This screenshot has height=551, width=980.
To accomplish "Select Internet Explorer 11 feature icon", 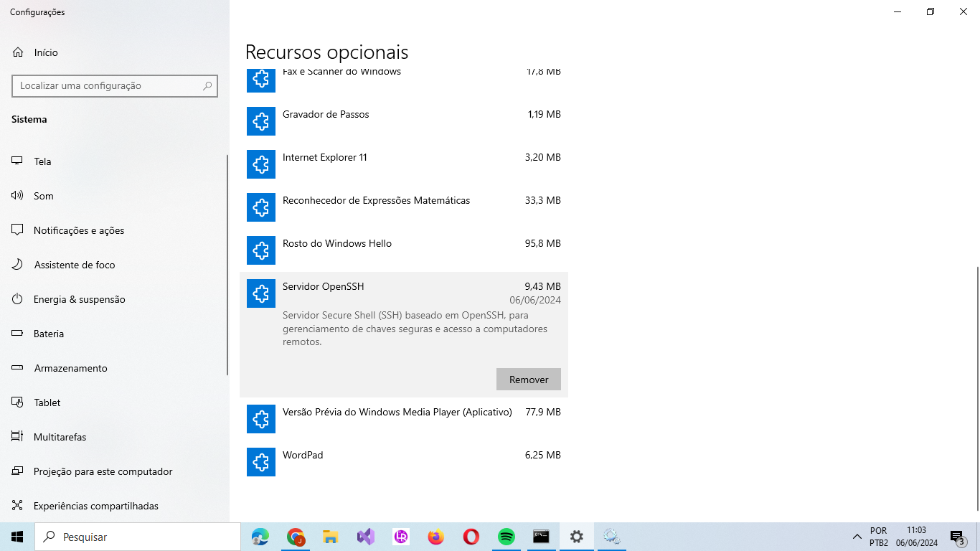I will tap(261, 164).
